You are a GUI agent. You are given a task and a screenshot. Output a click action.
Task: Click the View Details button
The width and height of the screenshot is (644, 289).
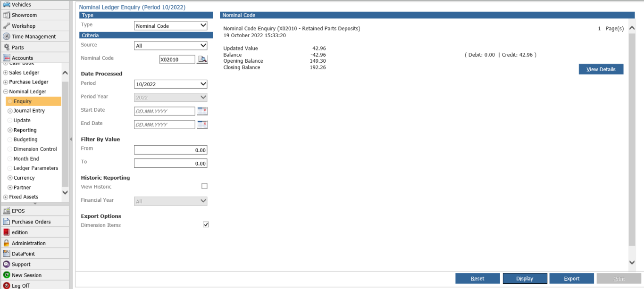click(601, 69)
